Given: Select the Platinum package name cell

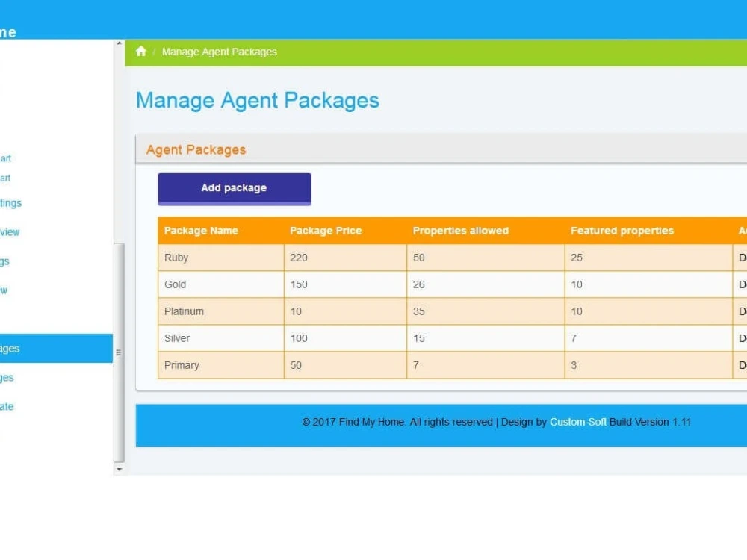Looking at the screenshot, I should [x=221, y=311].
